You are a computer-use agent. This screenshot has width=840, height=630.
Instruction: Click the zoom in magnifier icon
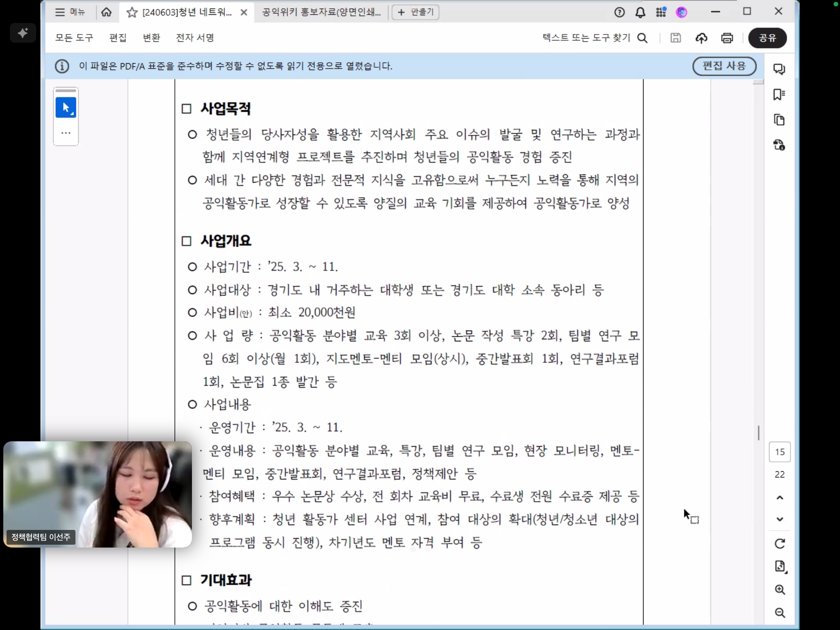pos(780,590)
